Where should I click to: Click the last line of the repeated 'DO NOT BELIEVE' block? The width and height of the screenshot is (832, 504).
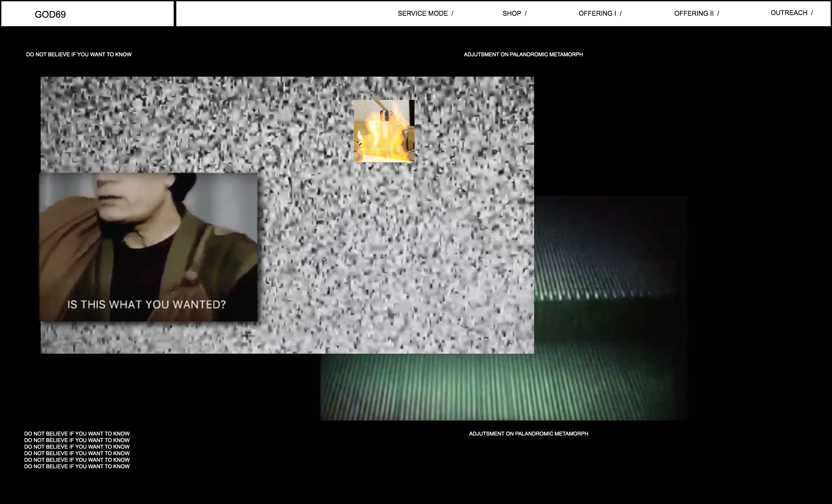click(77, 466)
